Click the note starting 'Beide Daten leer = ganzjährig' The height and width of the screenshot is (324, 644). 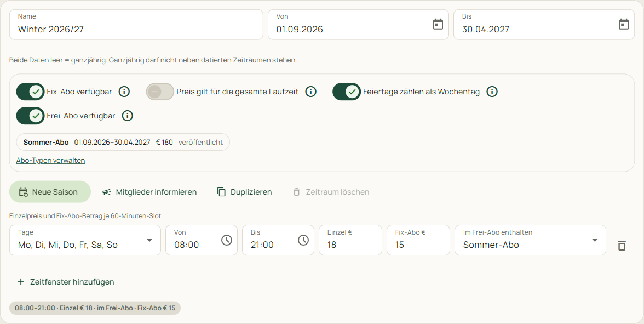[x=153, y=60]
